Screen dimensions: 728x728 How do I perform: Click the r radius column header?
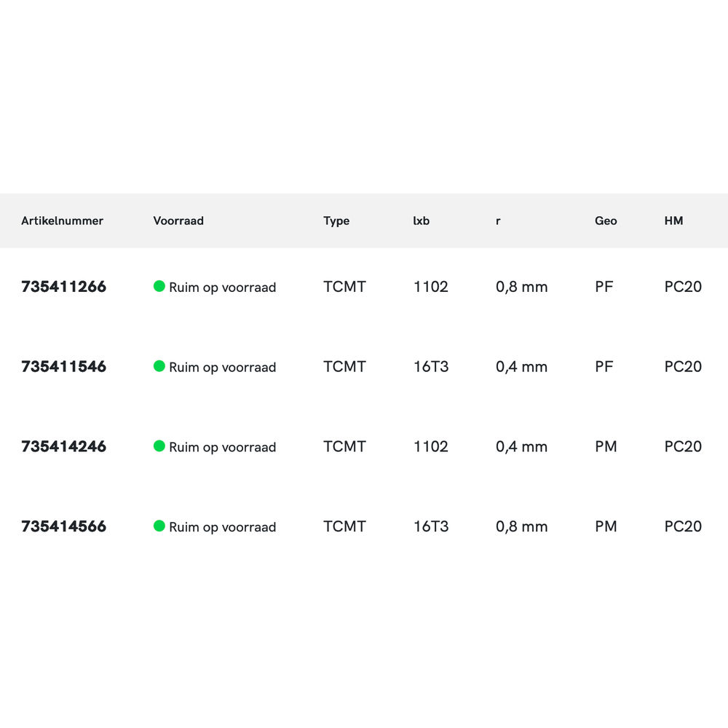point(498,221)
